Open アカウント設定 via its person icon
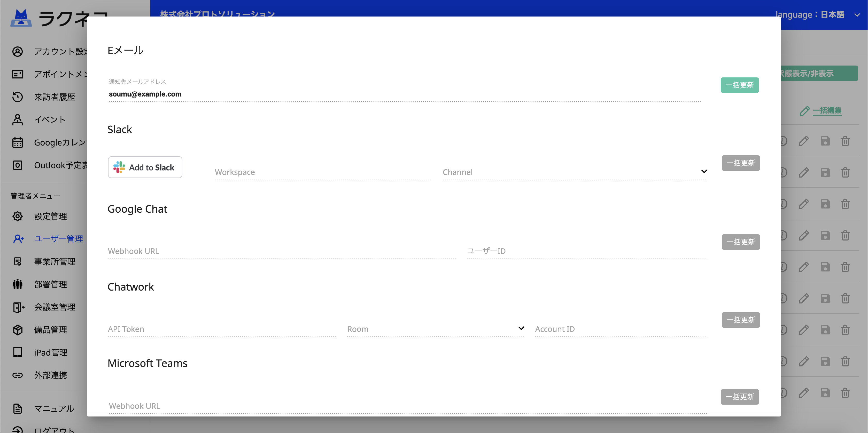The width and height of the screenshot is (868, 433). pyautogui.click(x=18, y=52)
